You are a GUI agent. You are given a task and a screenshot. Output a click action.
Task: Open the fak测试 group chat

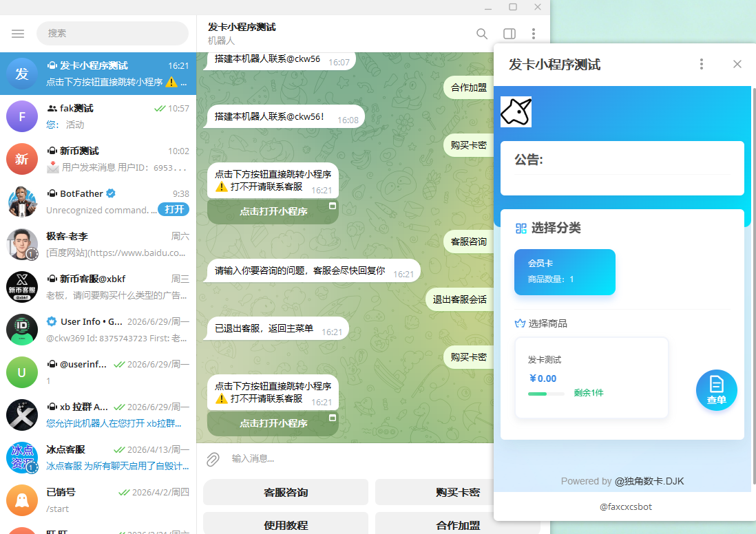coord(98,116)
